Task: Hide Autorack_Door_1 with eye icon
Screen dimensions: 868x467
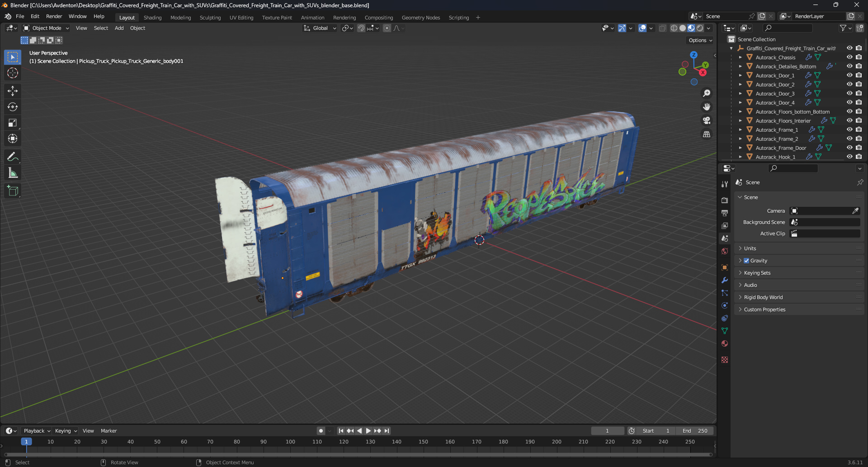Action: click(849, 75)
